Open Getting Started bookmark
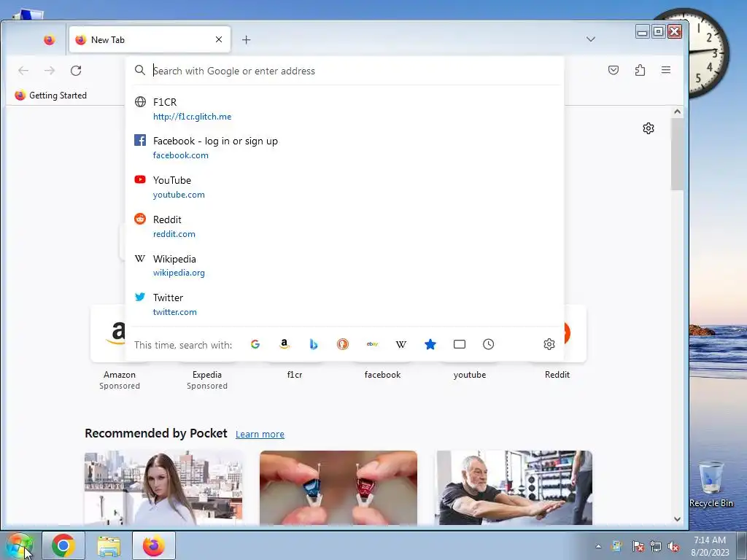747x560 pixels. click(x=50, y=96)
